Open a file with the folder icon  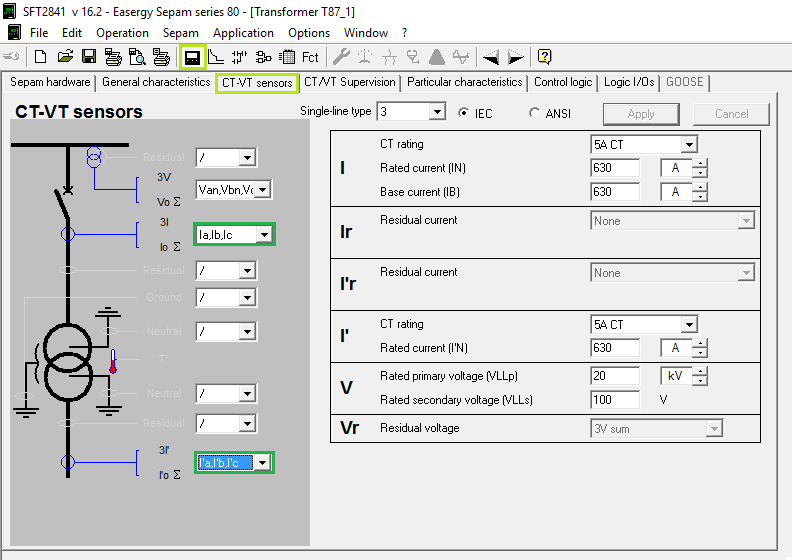point(65,57)
